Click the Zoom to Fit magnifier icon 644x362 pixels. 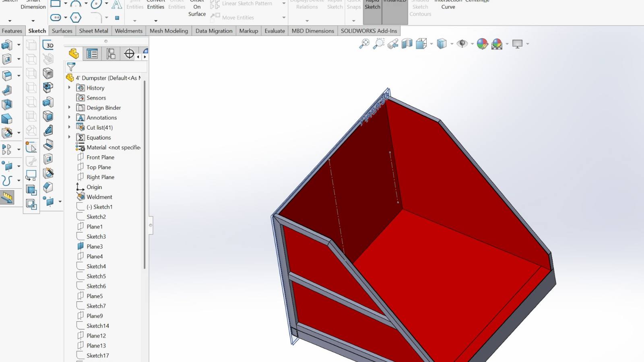(364, 43)
